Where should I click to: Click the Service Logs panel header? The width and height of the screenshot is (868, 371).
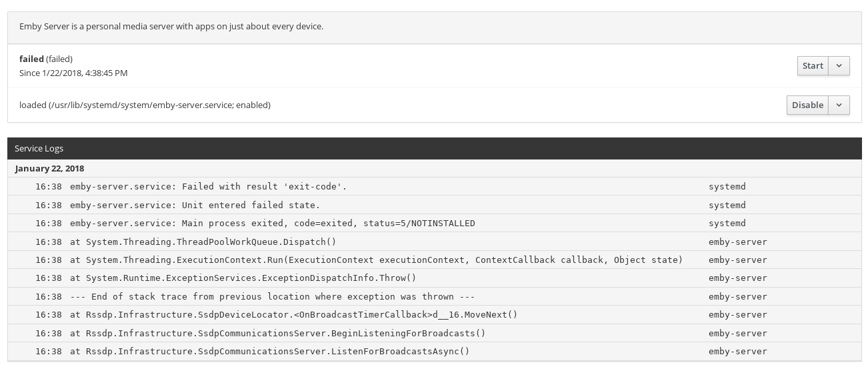pyautogui.click(x=39, y=148)
